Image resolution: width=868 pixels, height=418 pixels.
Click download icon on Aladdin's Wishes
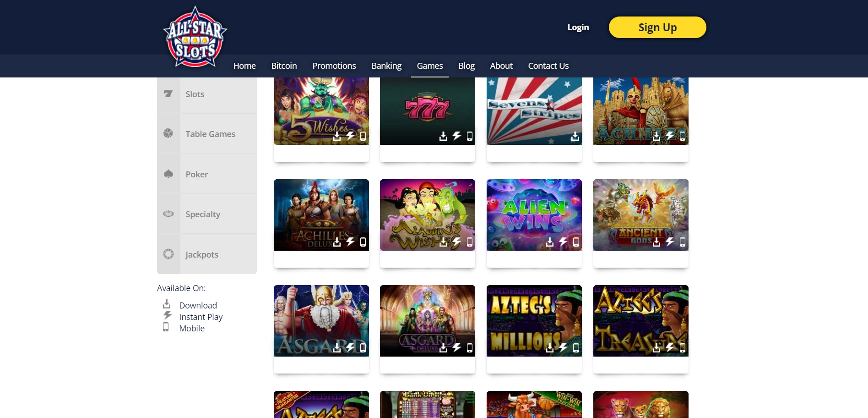pos(443,242)
